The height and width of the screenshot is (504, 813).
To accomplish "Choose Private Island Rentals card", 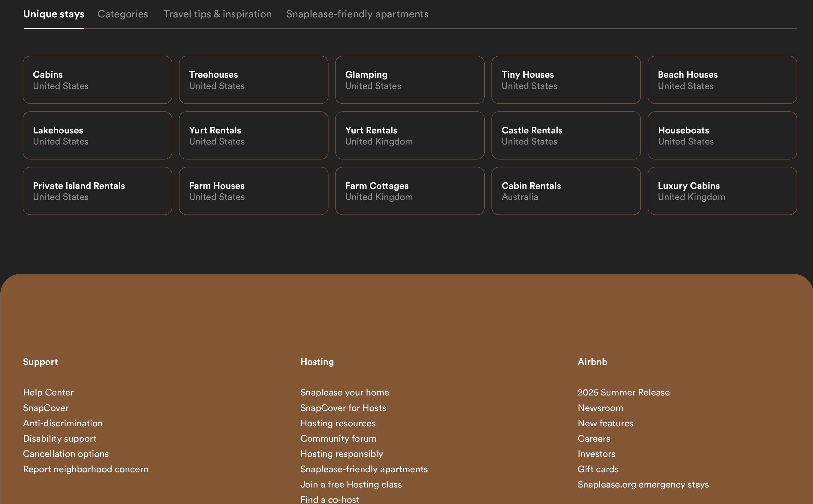I will tap(97, 191).
